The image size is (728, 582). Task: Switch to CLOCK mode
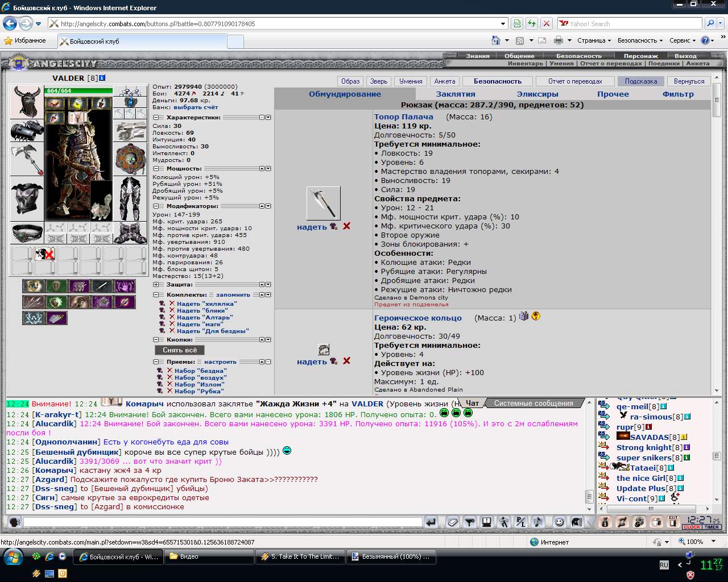pyautogui.click(x=692, y=527)
